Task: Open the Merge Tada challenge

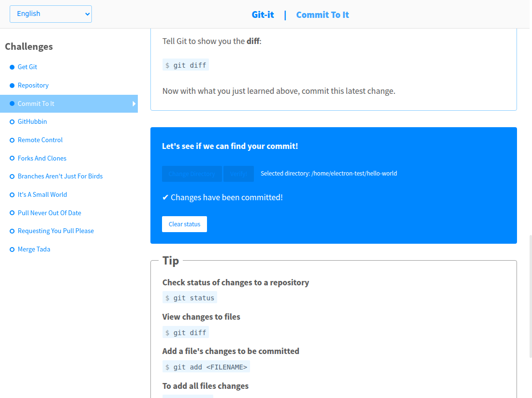Action: click(34, 249)
